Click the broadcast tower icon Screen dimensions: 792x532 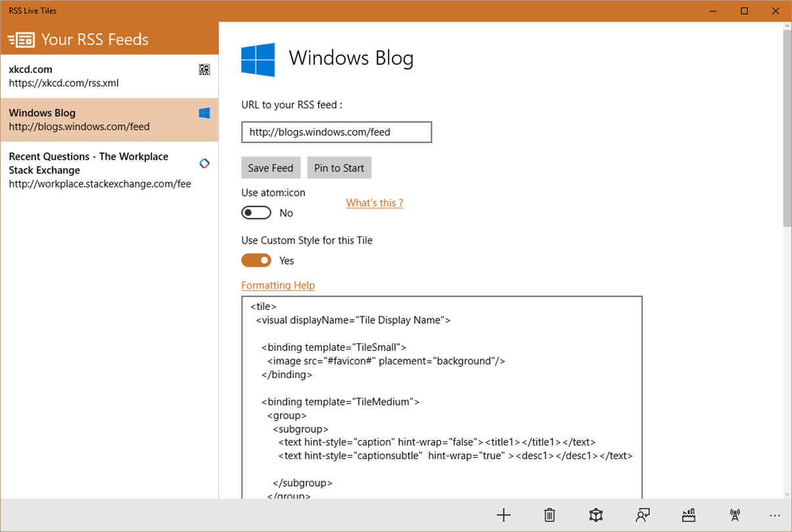click(735, 516)
